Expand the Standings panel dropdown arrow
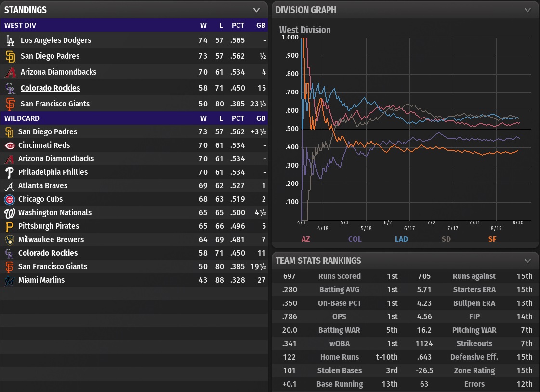 point(256,10)
